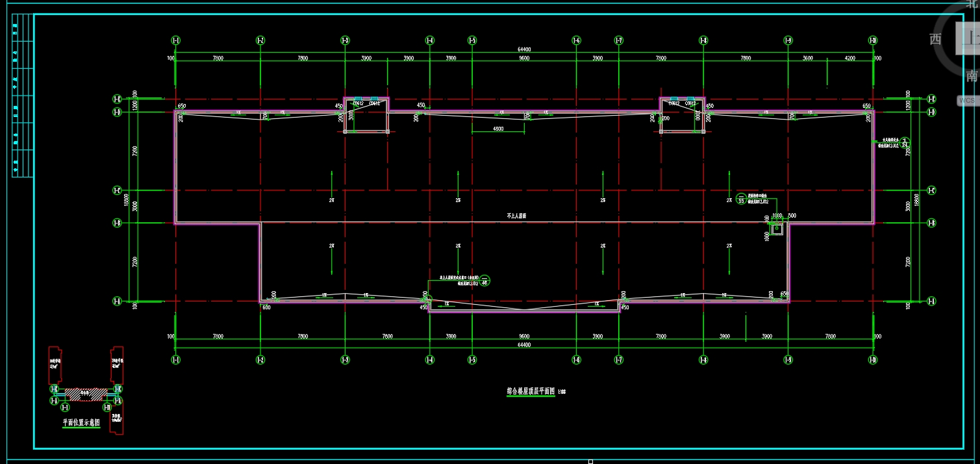Select the top overall 64400 dimension
Image resolution: width=980 pixels, height=464 pixels.
pos(524,49)
